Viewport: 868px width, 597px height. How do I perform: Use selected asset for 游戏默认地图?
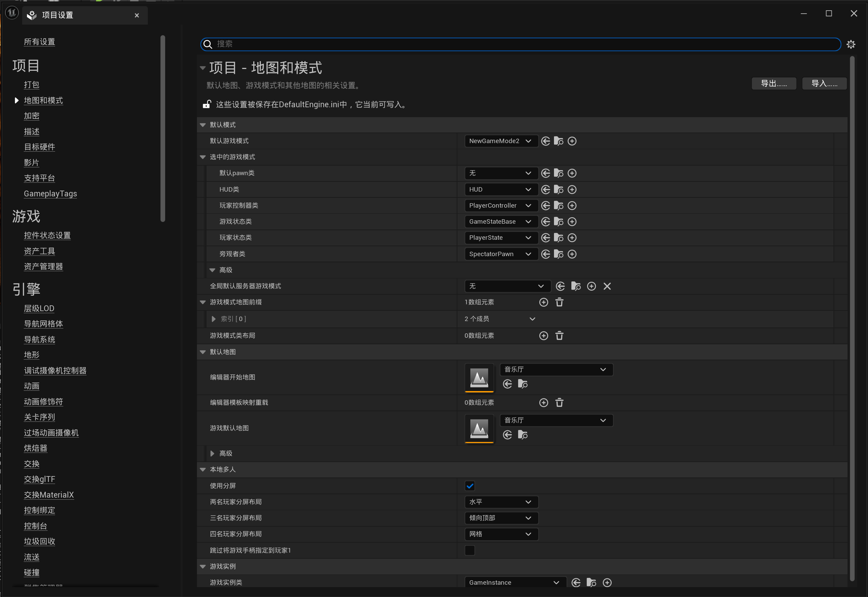coord(507,435)
